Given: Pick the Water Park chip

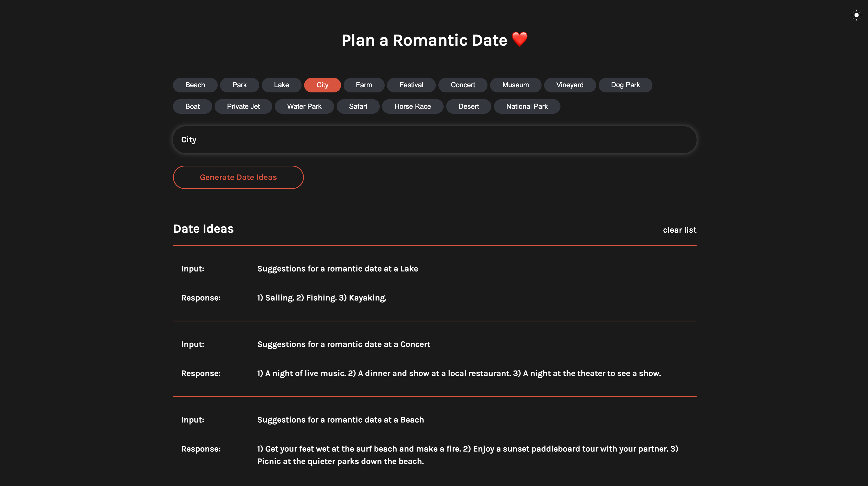Looking at the screenshot, I should pos(304,106).
